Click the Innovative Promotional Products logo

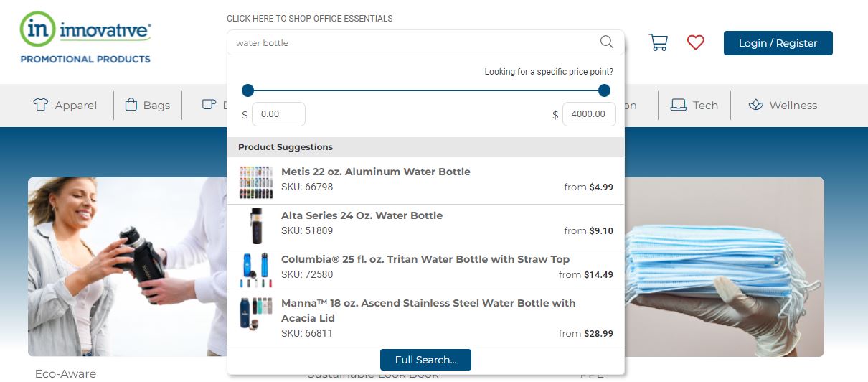[86, 38]
